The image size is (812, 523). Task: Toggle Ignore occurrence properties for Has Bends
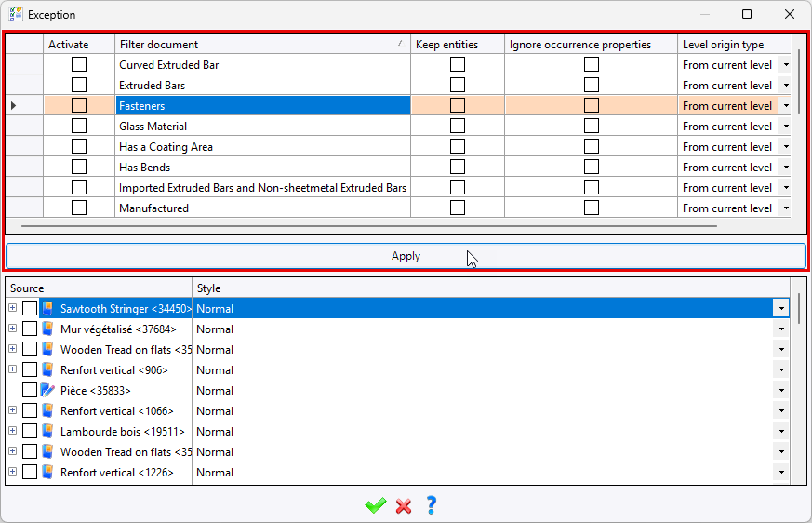coord(592,168)
